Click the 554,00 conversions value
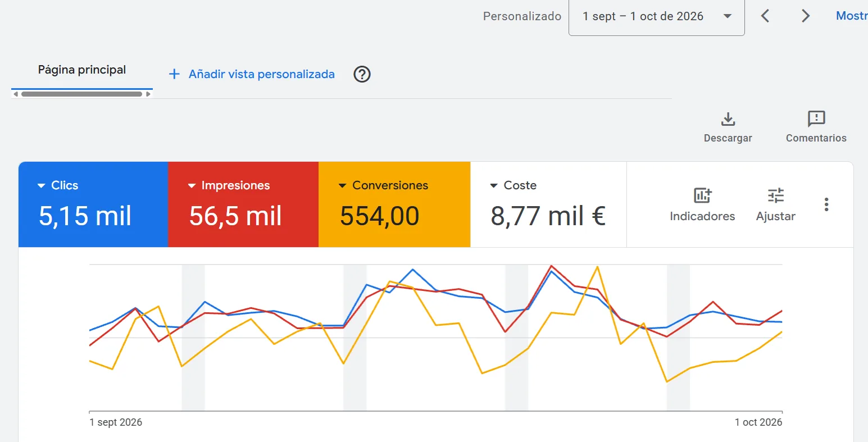Image resolution: width=868 pixels, height=442 pixels. (x=380, y=216)
